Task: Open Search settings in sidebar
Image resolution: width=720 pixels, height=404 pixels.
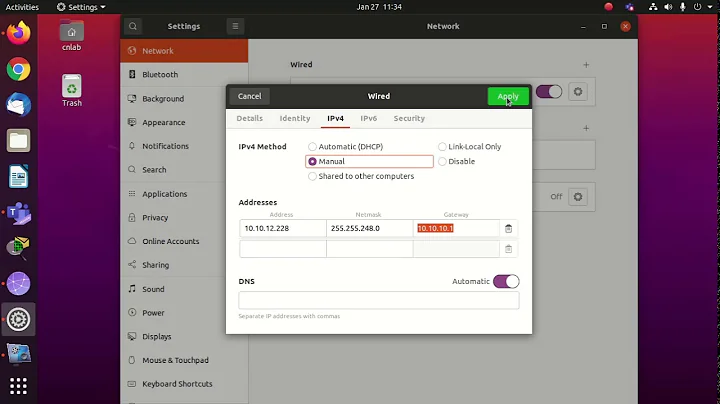Action: tap(184, 170)
